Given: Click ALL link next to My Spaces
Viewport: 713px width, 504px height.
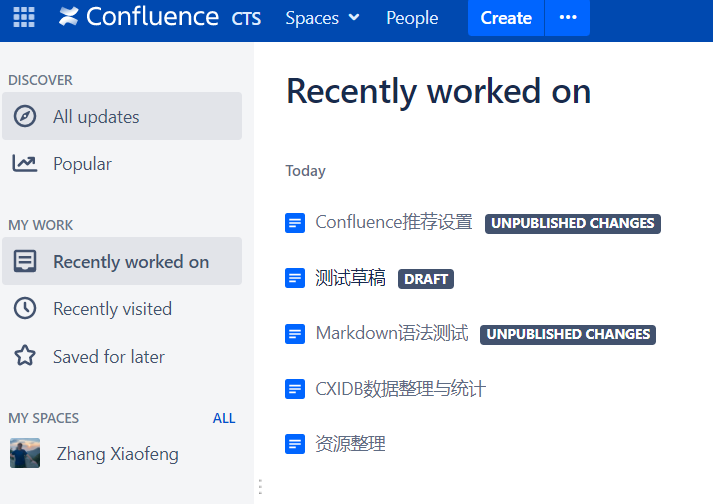Looking at the screenshot, I should [224, 418].
